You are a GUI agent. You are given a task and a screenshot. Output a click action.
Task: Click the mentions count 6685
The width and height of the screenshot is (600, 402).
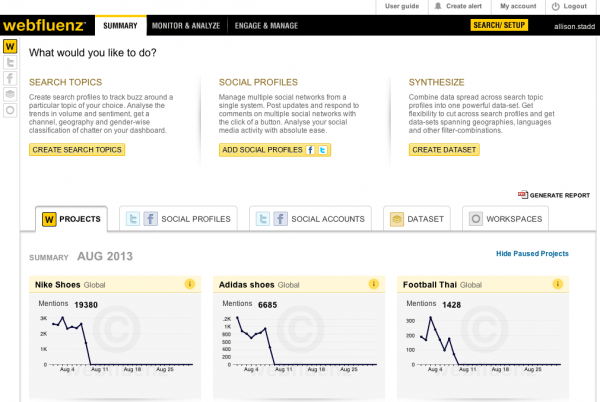coord(267,305)
